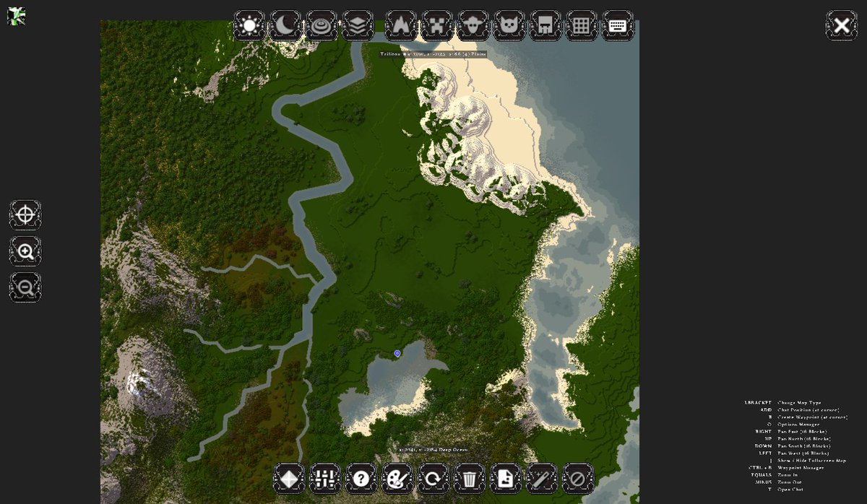Open the Waypoint Manager diamond icon
The width and height of the screenshot is (867, 504).
289,478
